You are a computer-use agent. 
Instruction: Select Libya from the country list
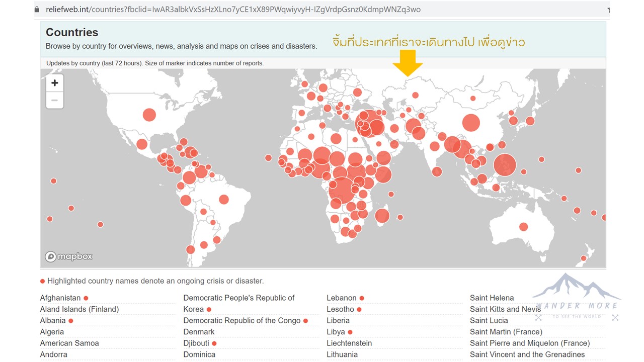(x=336, y=332)
